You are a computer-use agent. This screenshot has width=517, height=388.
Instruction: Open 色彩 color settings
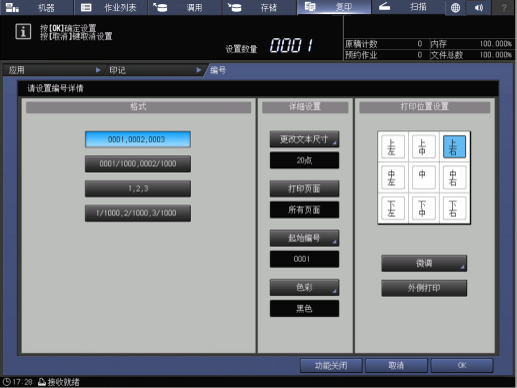pos(304,287)
